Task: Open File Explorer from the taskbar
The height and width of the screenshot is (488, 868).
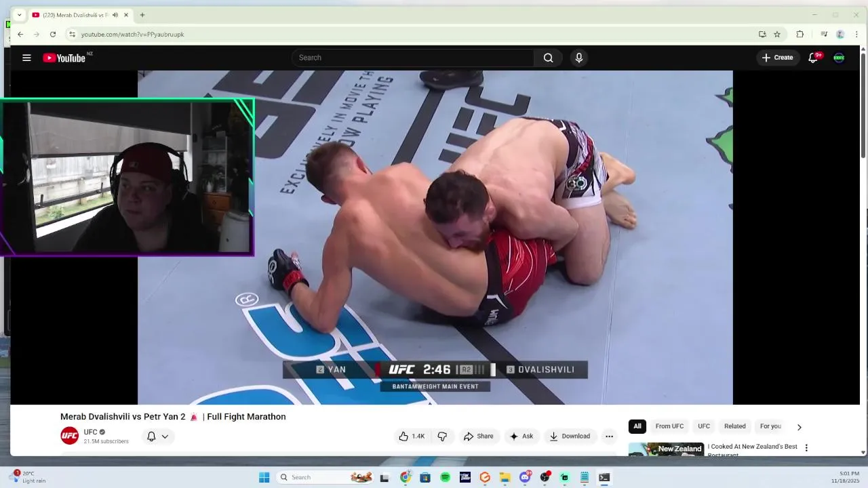Action: click(x=505, y=477)
